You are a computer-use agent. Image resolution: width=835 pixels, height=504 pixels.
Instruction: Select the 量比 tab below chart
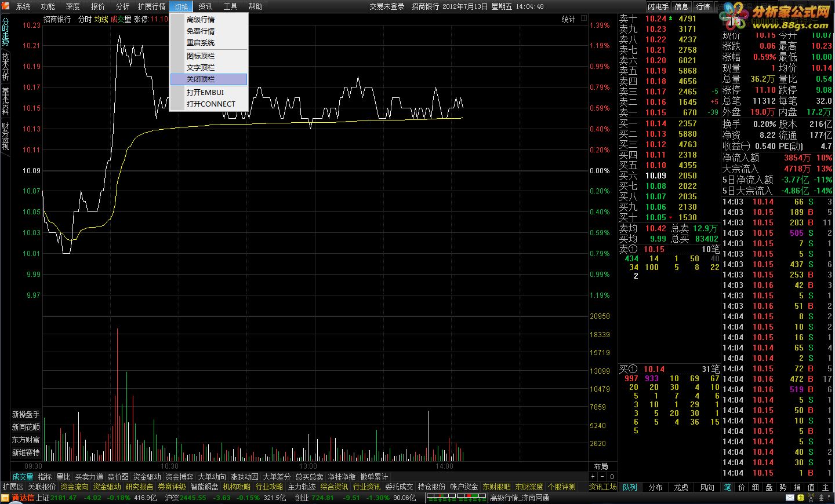(63, 477)
